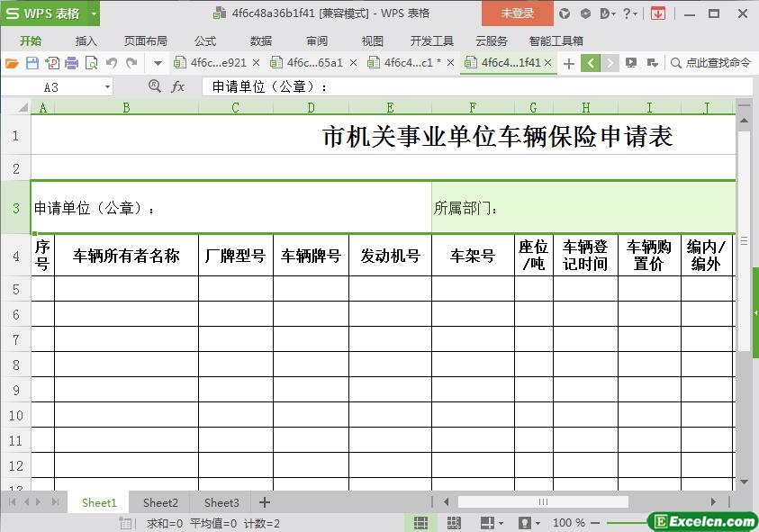Screen dimensions: 759x532
Task: Click the Undo arrow icon
Action: click(112, 63)
